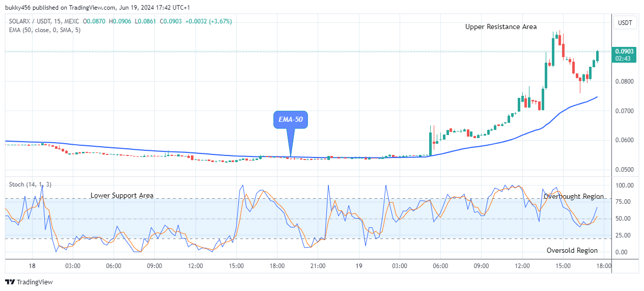Click the 100.00 stochastic axis label
The width and height of the screenshot is (644, 291).
[x=624, y=186]
